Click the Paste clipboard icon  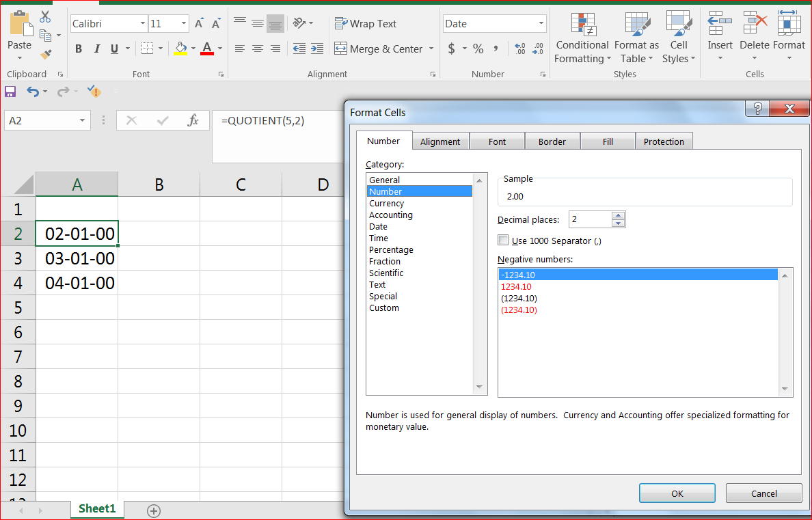pos(21,24)
